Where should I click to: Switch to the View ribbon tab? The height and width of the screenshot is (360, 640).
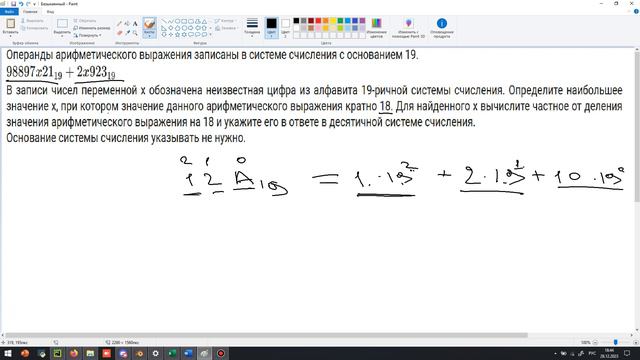50,12
